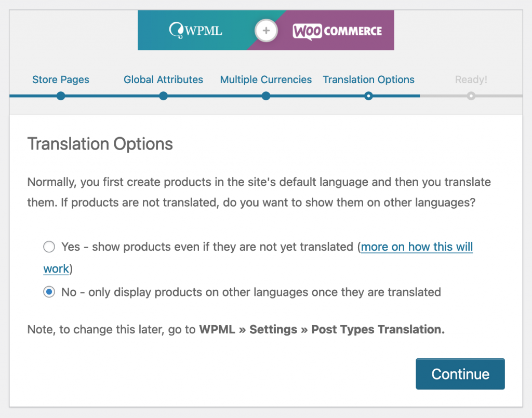Click the Multiple Currencies progress dot
Image resolution: width=532 pixels, height=418 pixels.
tap(266, 96)
